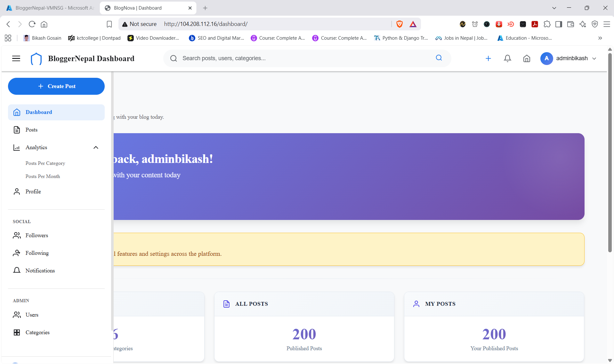Show more bookmarks chevron
Viewport: 614px width, 364px height.
(x=600, y=38)
